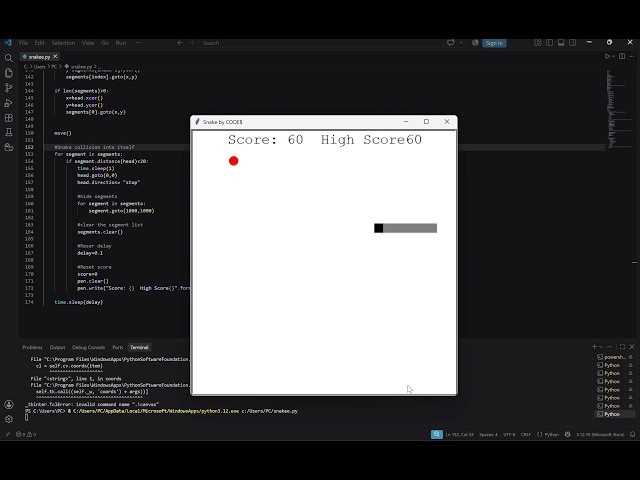Open remote window status bar icon
The width and height of the screenshot is (640, 480).
(x=8, y=434)
